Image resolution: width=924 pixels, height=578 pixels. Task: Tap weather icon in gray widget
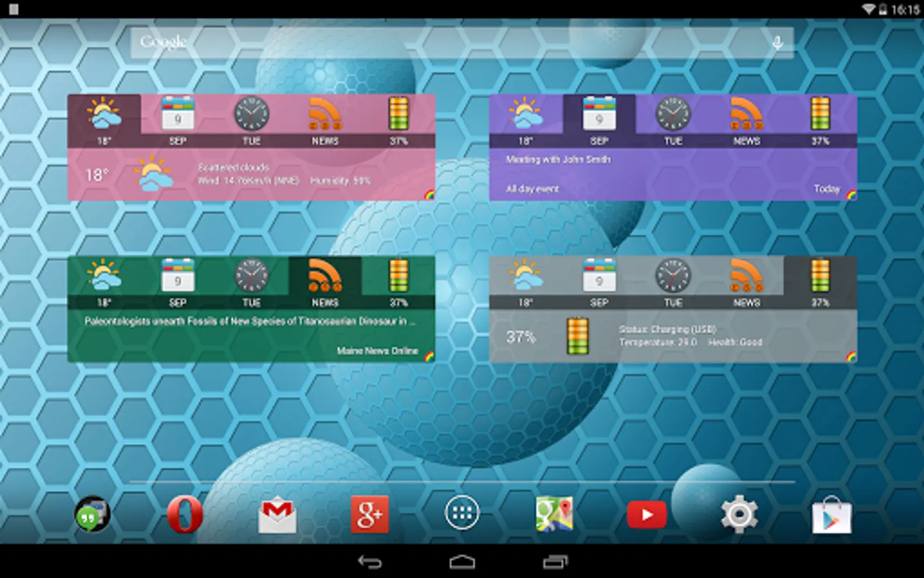click(x=526, y=276)
